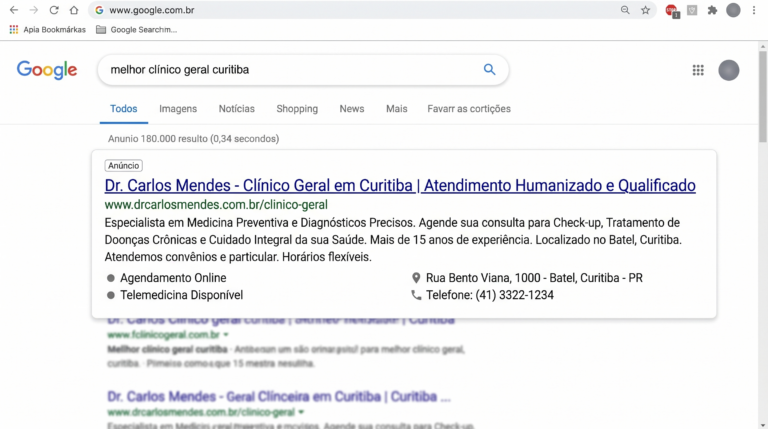Open the Geral Clínceira em Curitiba result
The image size is (768, 429).
click(x=279, y=396)
